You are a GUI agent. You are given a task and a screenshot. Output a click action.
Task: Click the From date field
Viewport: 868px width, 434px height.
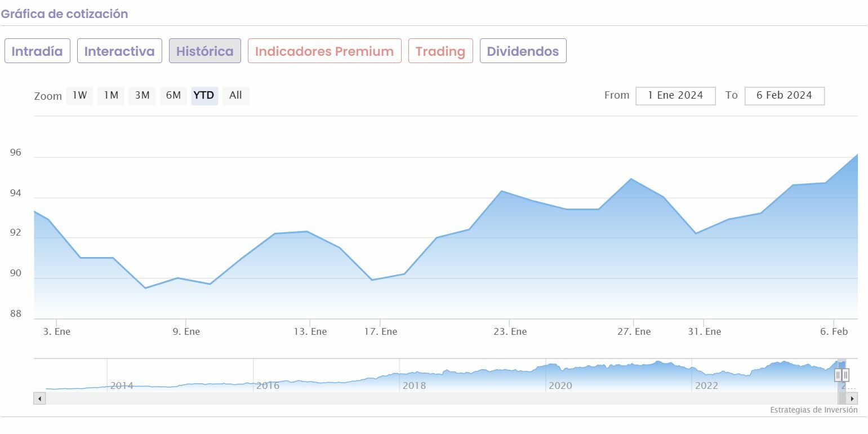click(675, 96)
